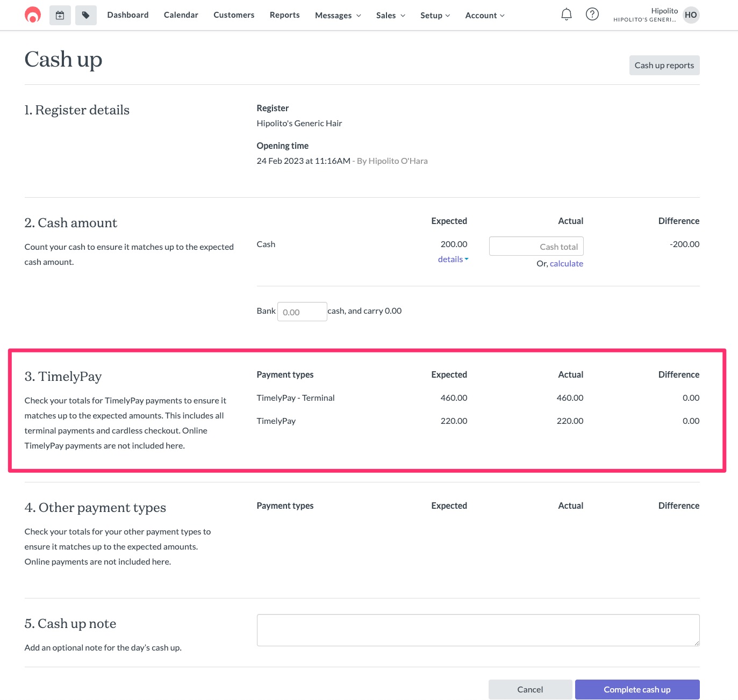Click 'TimelyPay - Terminal' payment type
Viewport: 738px width, 700px height.
pos(296,398)
